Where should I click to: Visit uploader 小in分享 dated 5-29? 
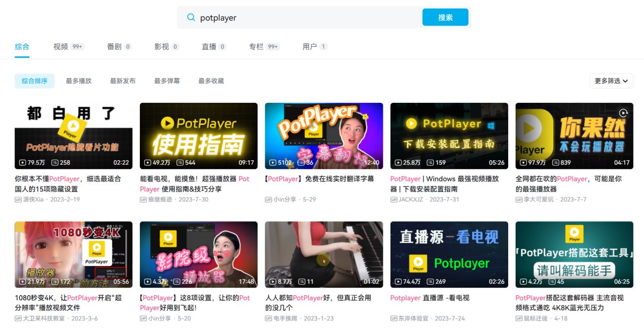click(284, 200)
